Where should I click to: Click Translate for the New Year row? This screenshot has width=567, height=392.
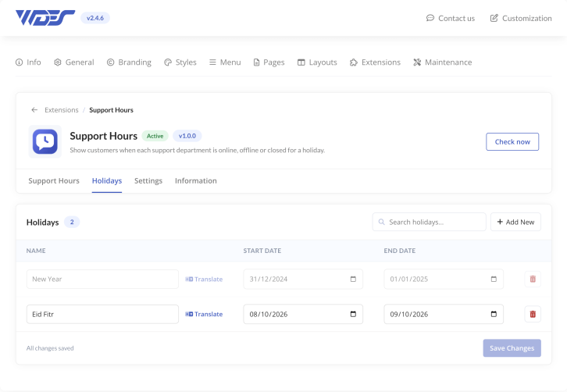point(204,280)
